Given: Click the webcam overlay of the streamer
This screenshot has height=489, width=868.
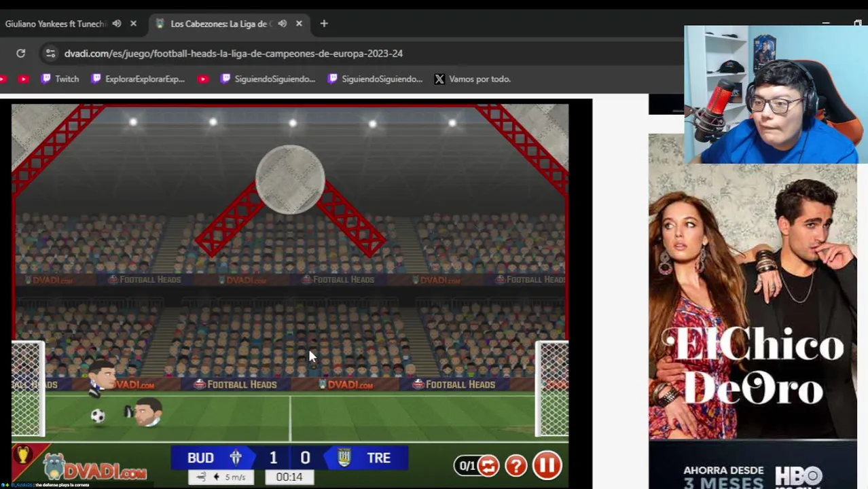Looking at the screenshot, I should (x=776, y=94).
